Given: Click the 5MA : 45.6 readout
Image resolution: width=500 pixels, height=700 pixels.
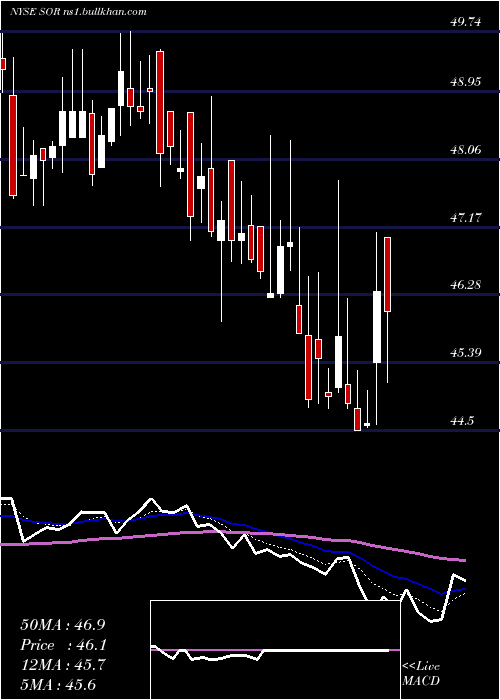Looking at the screenshot, I should (x=58, y=684).
